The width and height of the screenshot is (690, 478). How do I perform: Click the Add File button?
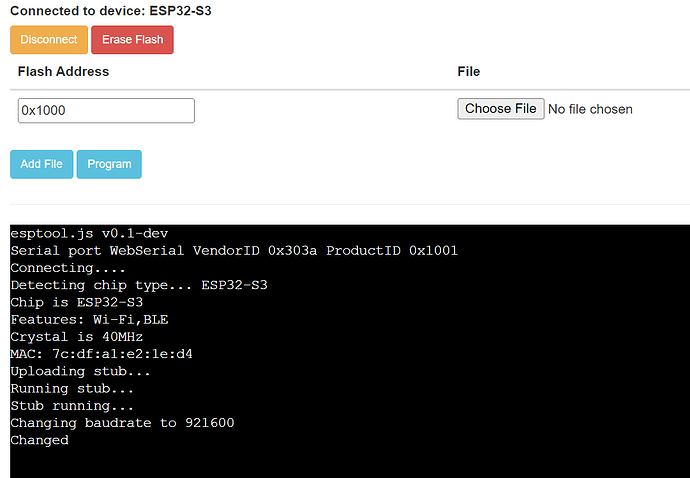[41, 164]
